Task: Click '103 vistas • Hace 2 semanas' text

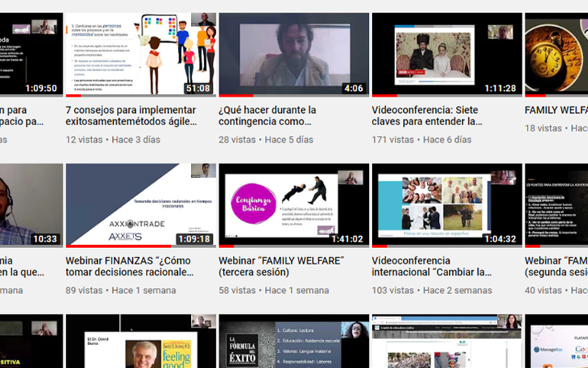Action: coord(431,290)
